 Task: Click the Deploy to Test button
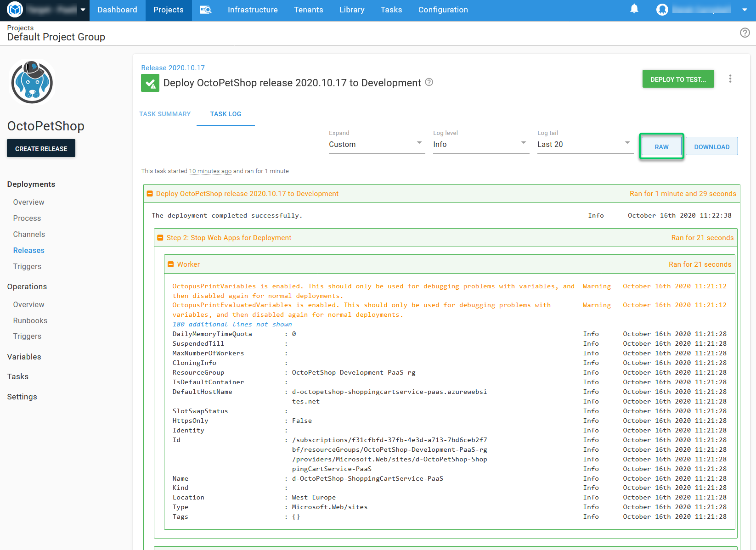click(x=678, y=79)
